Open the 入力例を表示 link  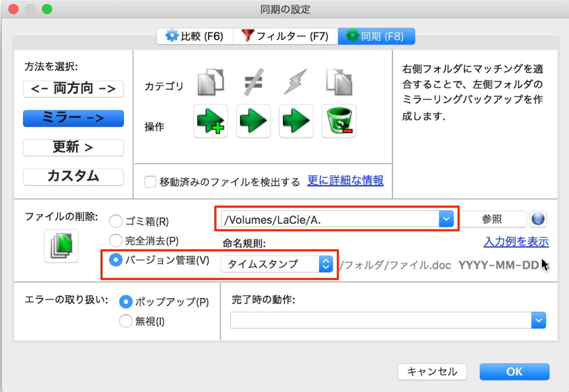(516, 241)
